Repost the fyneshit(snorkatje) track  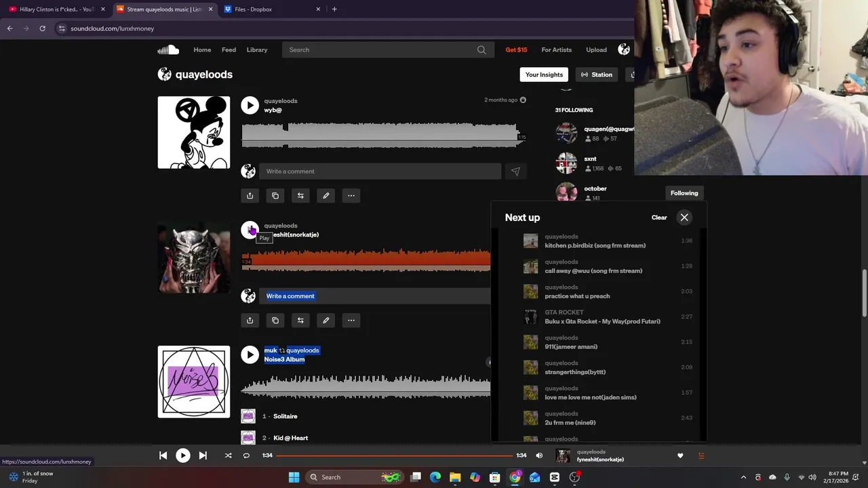(x=300, y=321)
